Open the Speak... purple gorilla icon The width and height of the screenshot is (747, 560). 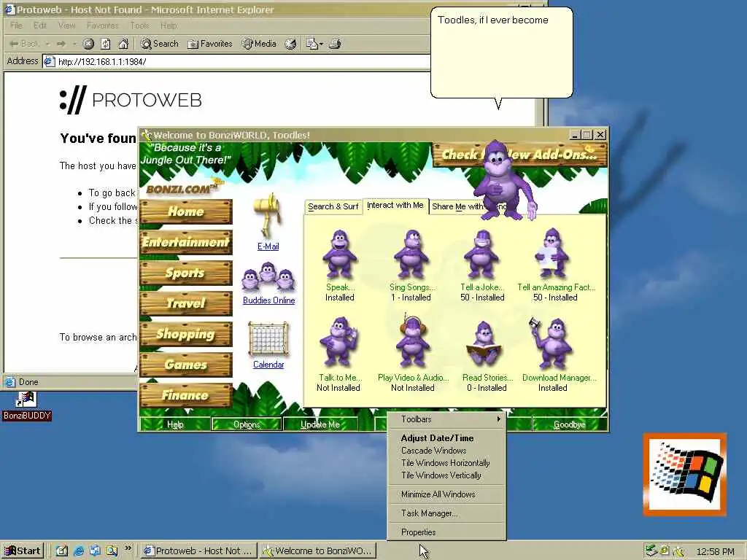[x=340, y=254]
